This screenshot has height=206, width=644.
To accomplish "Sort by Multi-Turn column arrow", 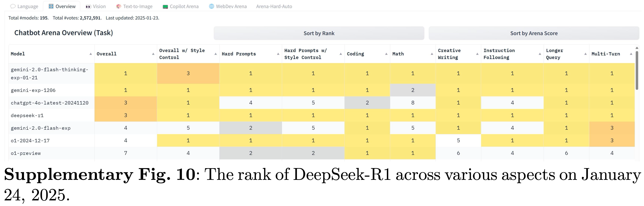I will coord(631,54).
